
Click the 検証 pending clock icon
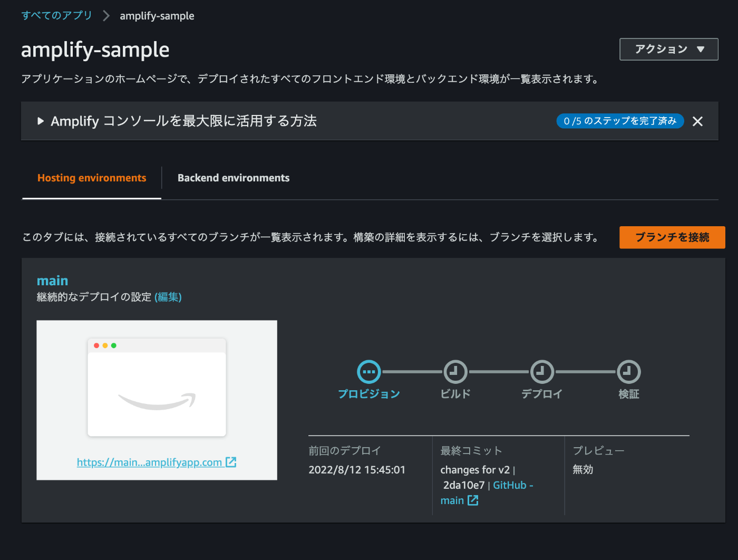629,372
